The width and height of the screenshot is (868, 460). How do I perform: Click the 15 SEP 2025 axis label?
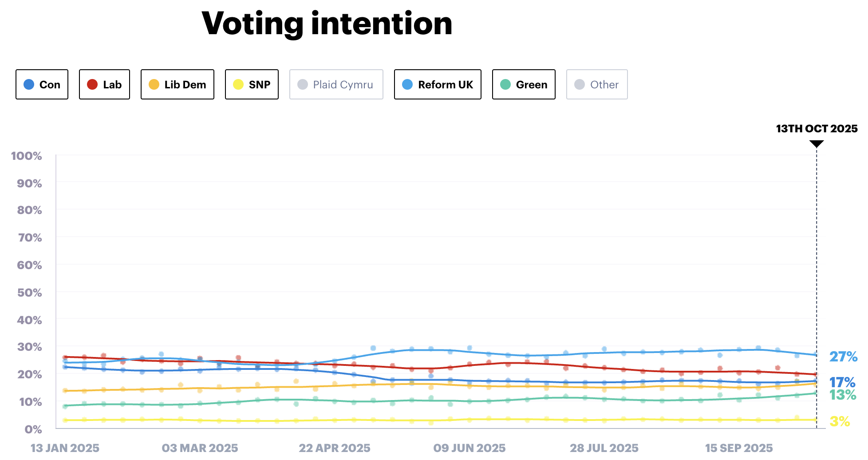pyautogui.click(x=739, y=448)
